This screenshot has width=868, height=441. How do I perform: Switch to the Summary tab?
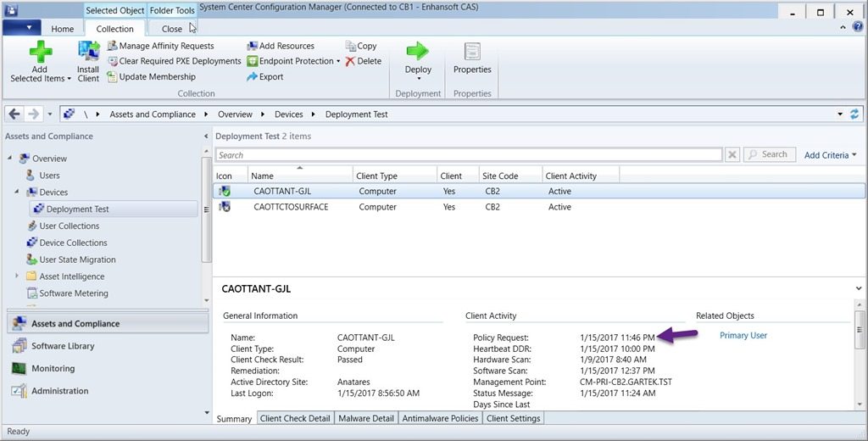click(234, 418)
